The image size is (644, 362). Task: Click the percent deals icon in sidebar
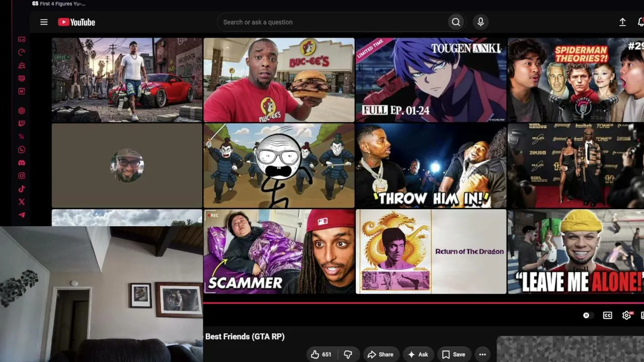22,137
